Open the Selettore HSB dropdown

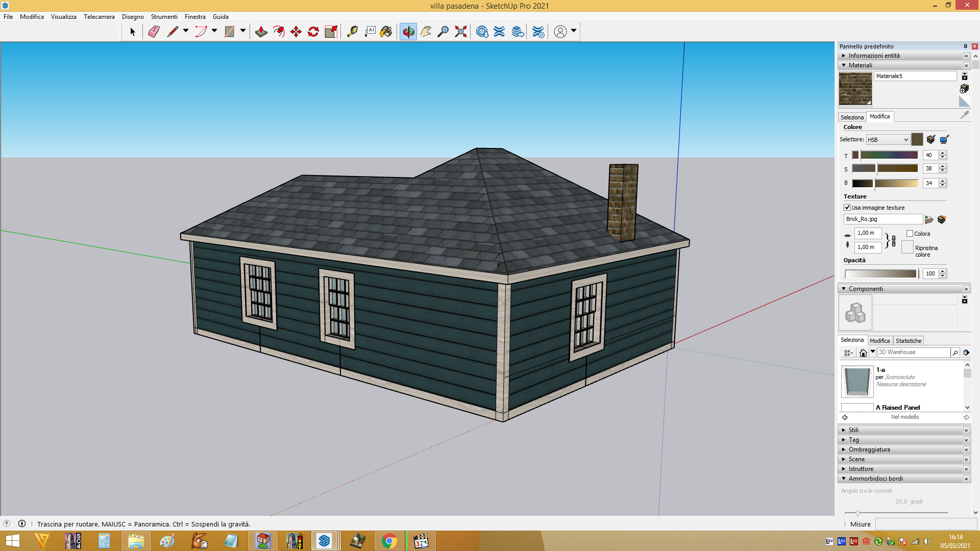[x=888, y=140]
